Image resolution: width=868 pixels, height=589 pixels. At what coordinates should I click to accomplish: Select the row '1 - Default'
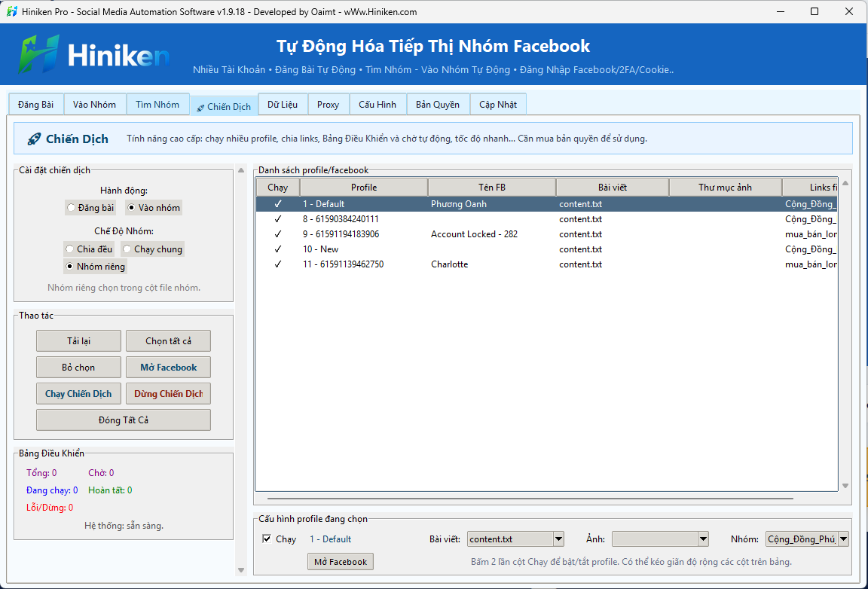547,203
